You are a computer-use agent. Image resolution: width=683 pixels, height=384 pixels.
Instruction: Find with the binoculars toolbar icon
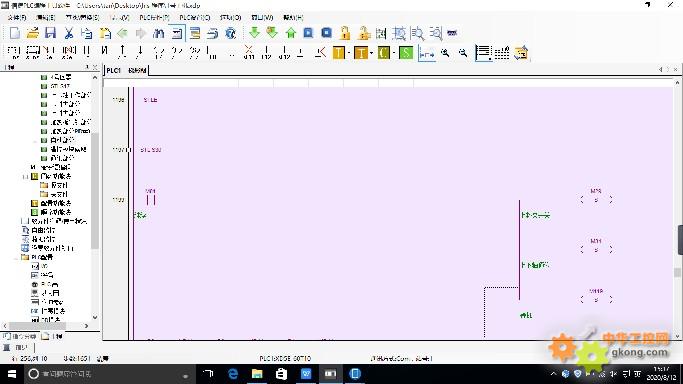click(159, 33)
